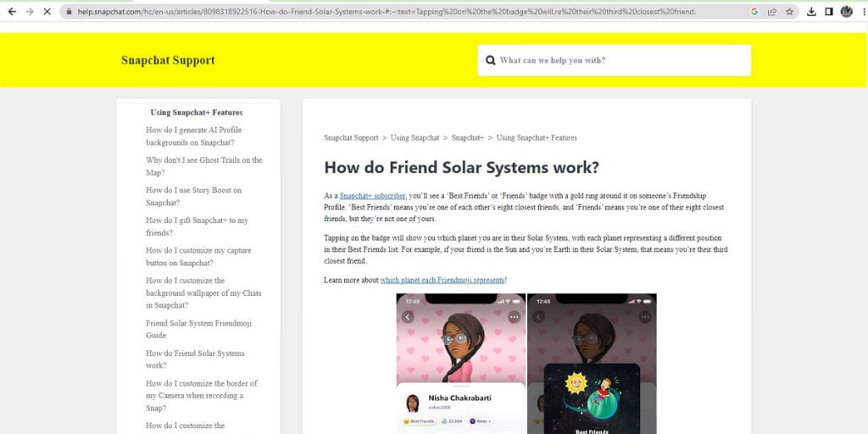The image size is (868, 434).
Task: Open the Chrome three-dot menu
Action: (x=863, y=11)
